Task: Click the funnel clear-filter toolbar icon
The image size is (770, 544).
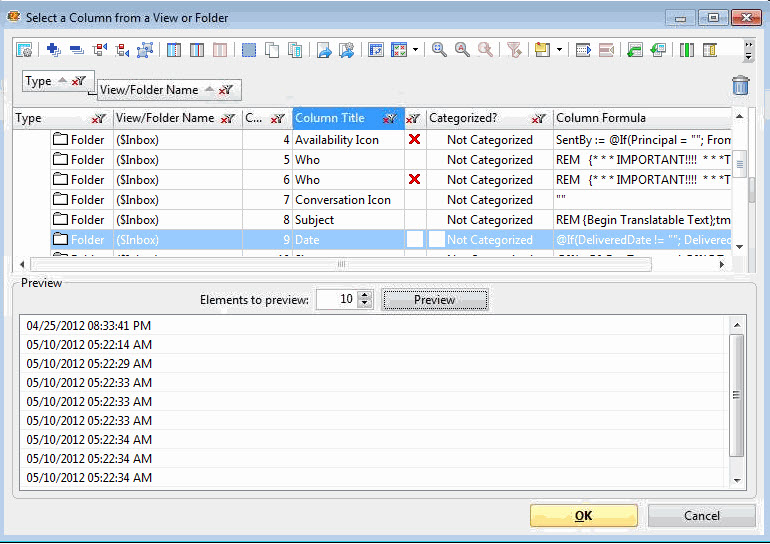Action: pyautogui.click(x=514, y=49)
